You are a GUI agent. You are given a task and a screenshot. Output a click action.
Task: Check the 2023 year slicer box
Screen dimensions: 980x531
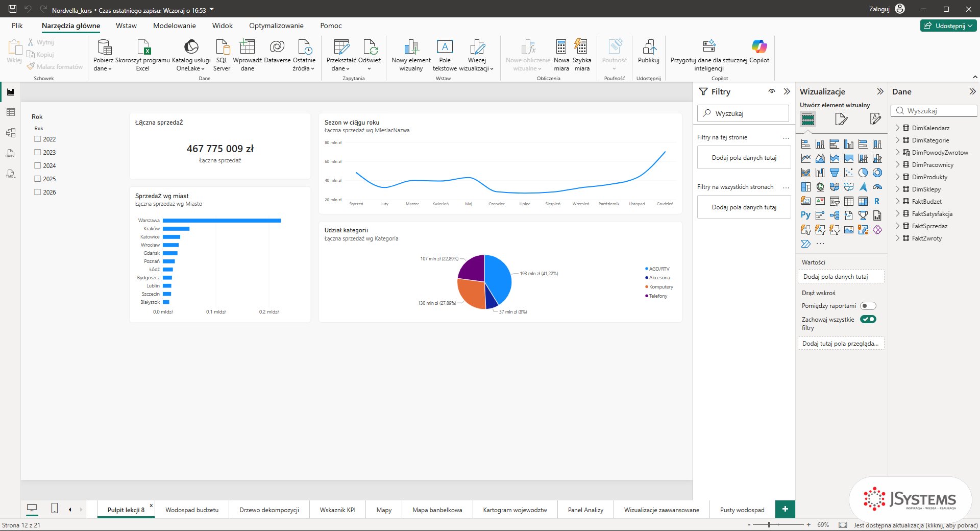[37, 152]
